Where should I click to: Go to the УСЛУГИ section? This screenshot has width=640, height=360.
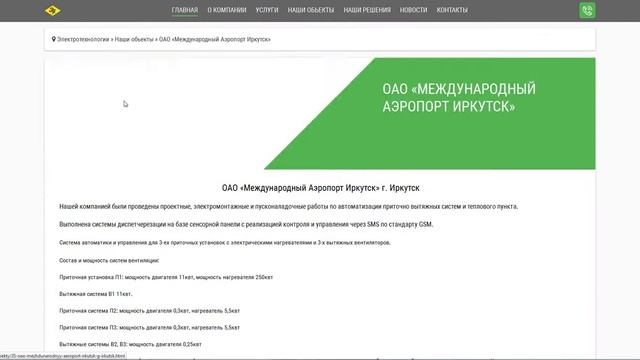click(x=267, y=10)
